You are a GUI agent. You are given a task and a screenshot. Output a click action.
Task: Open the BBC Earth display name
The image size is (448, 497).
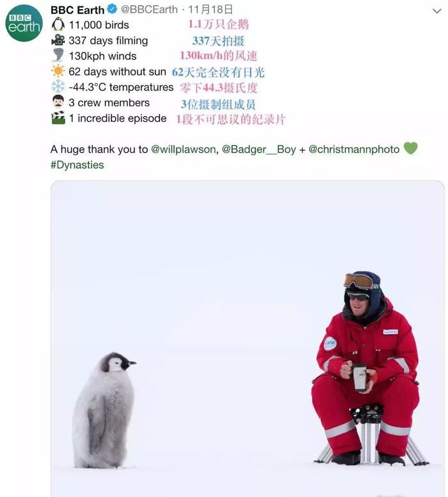pos(77,10)
